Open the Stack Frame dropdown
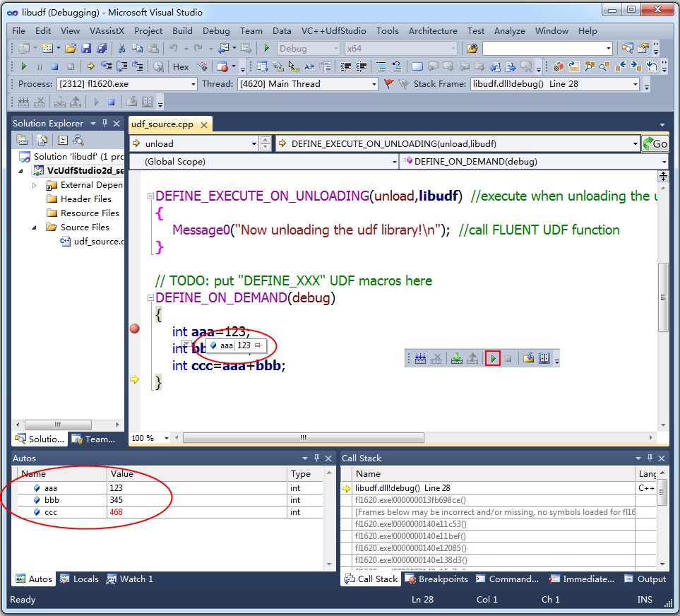This screenshot has height=616, width=680. (x=636, y=84)
